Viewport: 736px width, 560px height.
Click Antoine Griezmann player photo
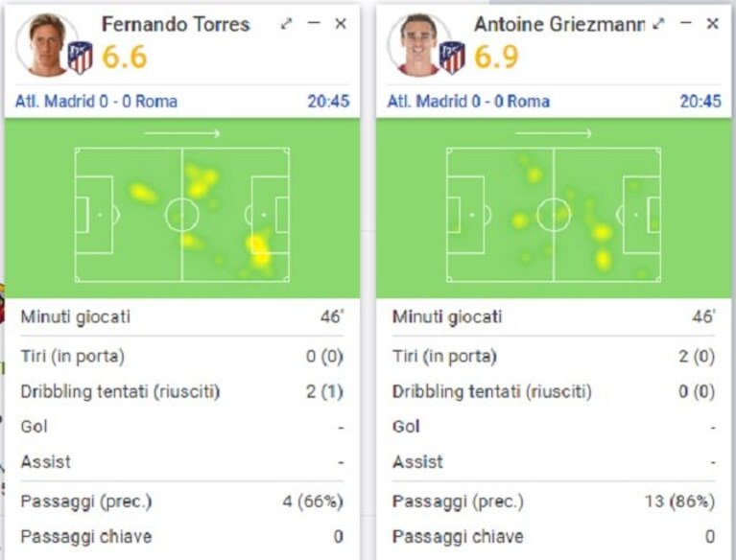coord(418,44)
